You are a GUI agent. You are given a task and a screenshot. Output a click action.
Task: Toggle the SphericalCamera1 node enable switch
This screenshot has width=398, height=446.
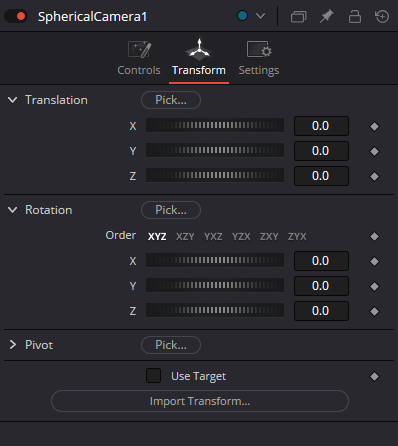16,16
